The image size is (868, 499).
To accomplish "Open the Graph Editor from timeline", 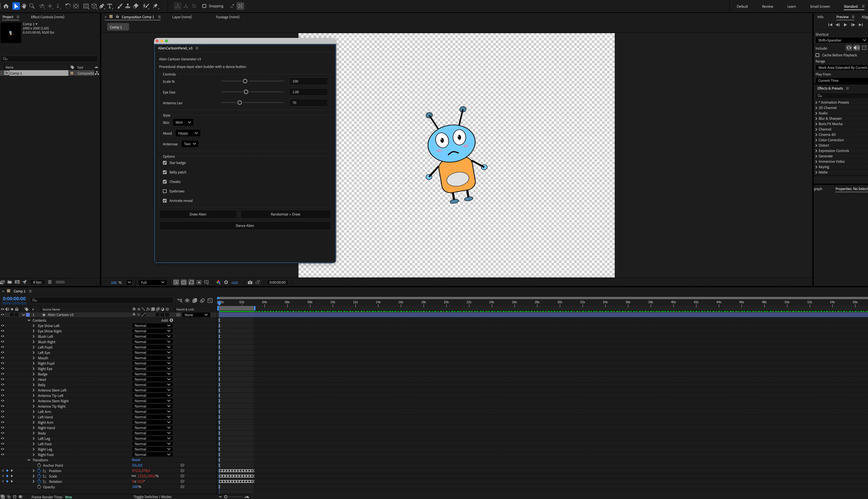I will pyautogui.click(x=210, y=301).
